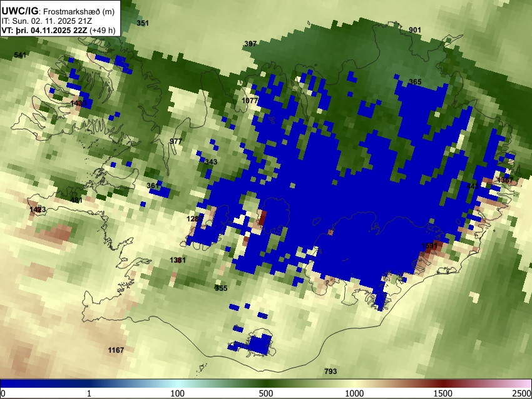Screen dimensions: 532x399
Task: Click the 1000 label on the legend
Action: click(354, 393)
